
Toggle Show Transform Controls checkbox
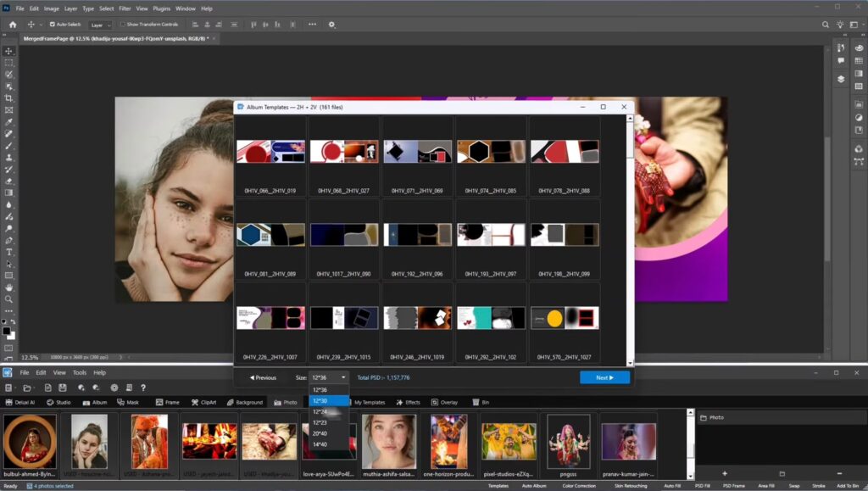(123, 25)
